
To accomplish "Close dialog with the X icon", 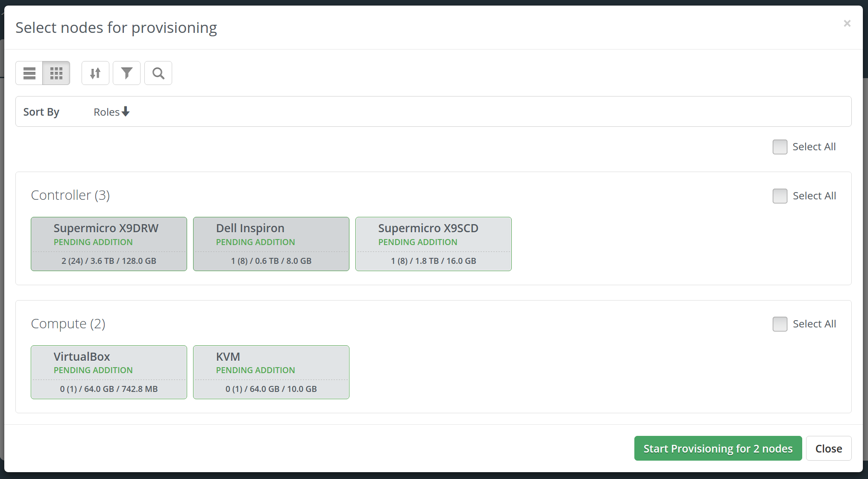I will point(847,23).
